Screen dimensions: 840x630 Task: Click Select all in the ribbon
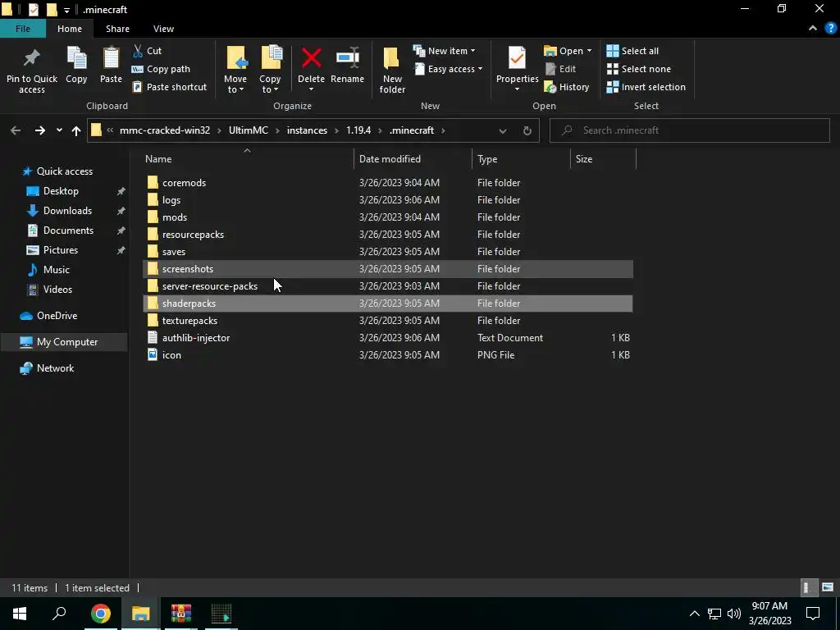(x=632, y=51)
